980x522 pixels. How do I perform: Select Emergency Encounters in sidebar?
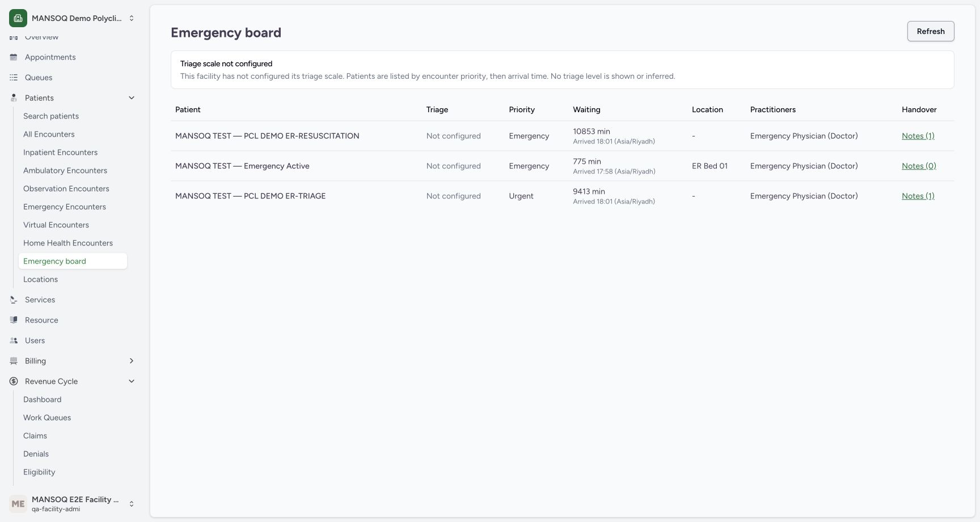65,207
